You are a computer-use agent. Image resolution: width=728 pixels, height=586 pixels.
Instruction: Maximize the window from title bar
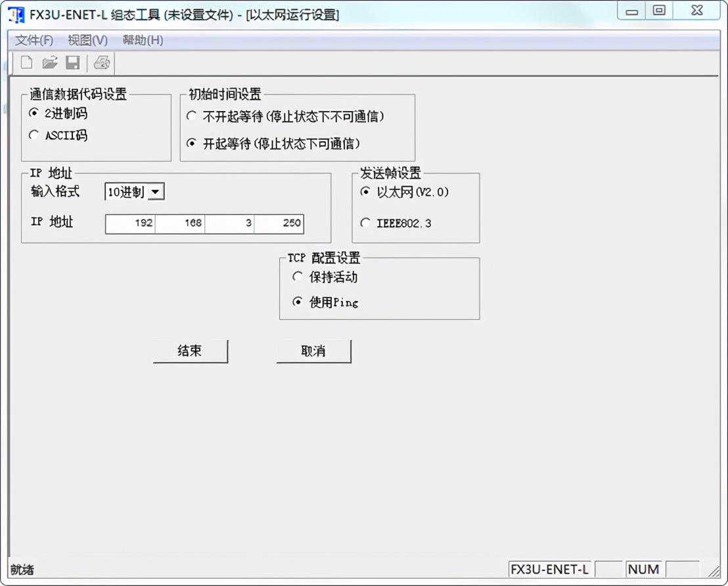pos(658,11)
